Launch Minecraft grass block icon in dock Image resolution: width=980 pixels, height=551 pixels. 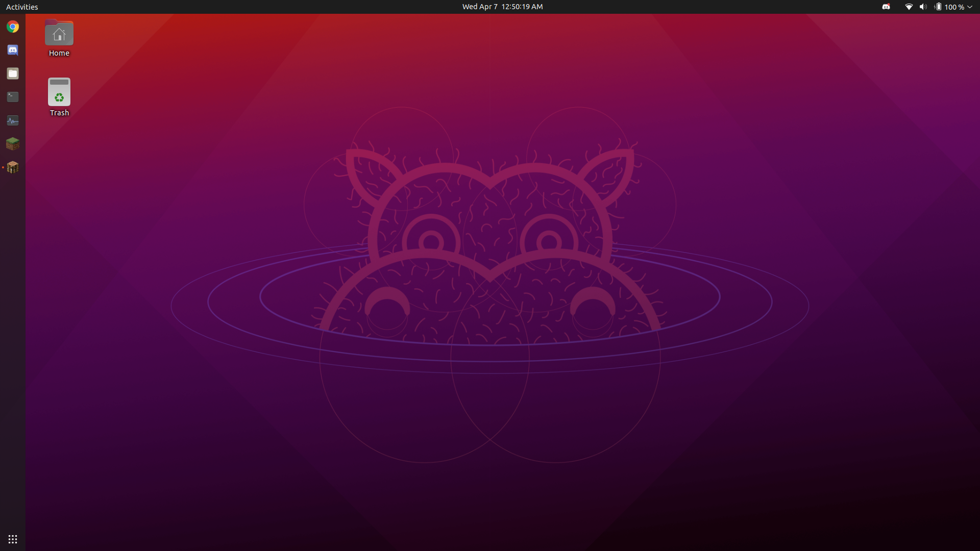pos(13,144)
